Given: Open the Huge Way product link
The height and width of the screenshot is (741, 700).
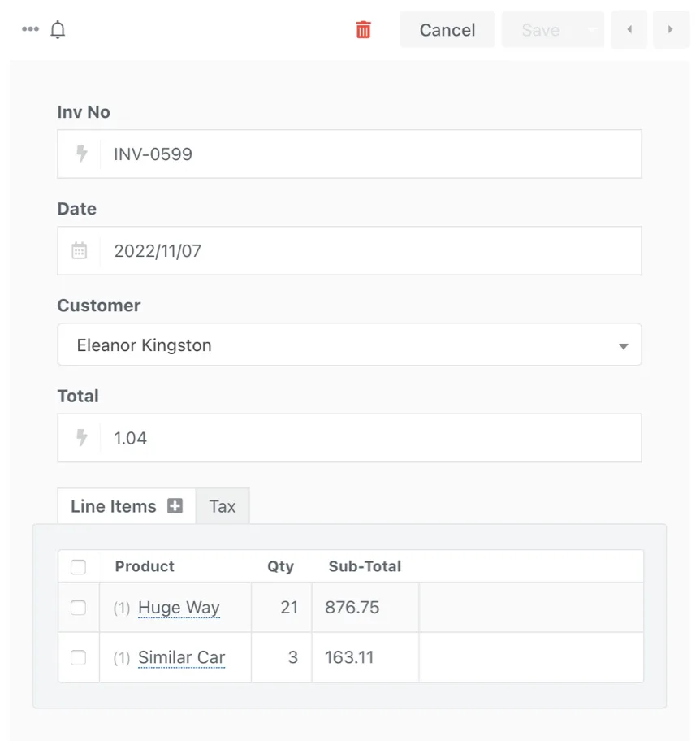Looking at the screenshot, I should [x=179, y=608].
